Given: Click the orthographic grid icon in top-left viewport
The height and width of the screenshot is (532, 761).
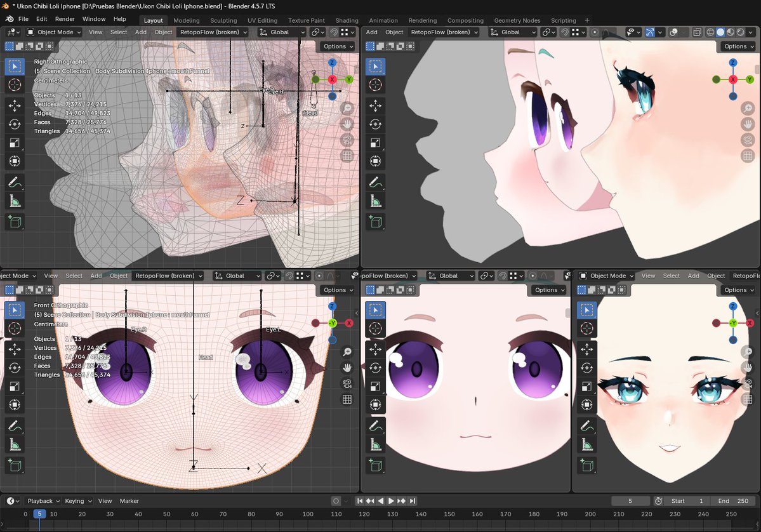Looking at the screenshot, I should pos(347,156).
